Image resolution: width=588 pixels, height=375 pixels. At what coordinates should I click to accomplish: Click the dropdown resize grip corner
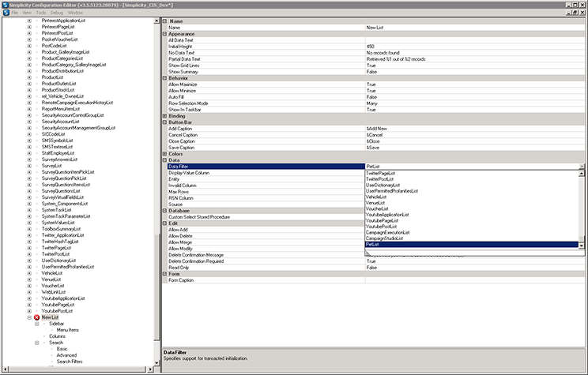(x=367, y=253)
